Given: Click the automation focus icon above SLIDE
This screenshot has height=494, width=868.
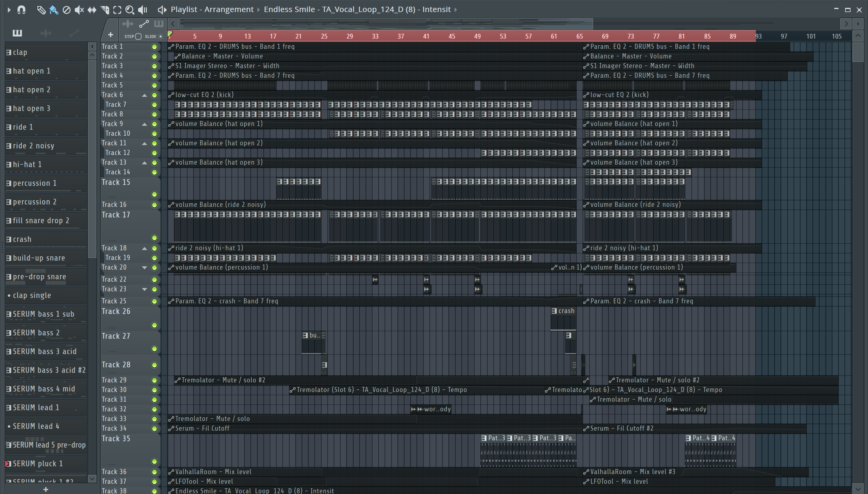Looking at the screenshot, I should pos(144,24).
